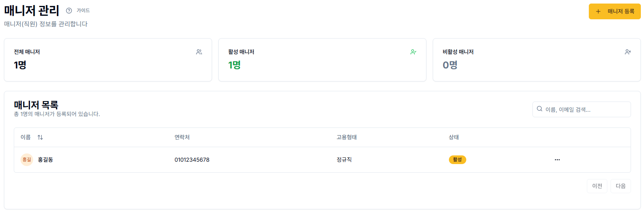Screen dimensions: 644x216
Task: Click the 활성 매니저 summary card
Action: point(322,60)
